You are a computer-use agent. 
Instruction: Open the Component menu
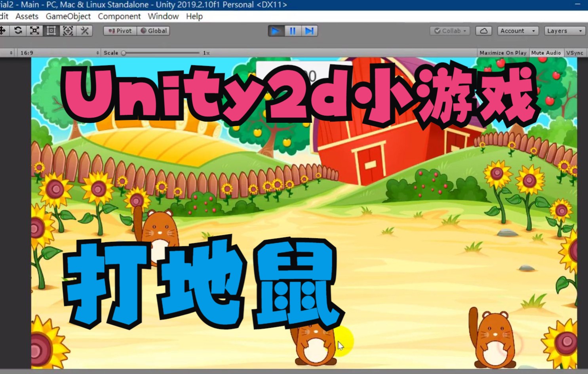119,16
